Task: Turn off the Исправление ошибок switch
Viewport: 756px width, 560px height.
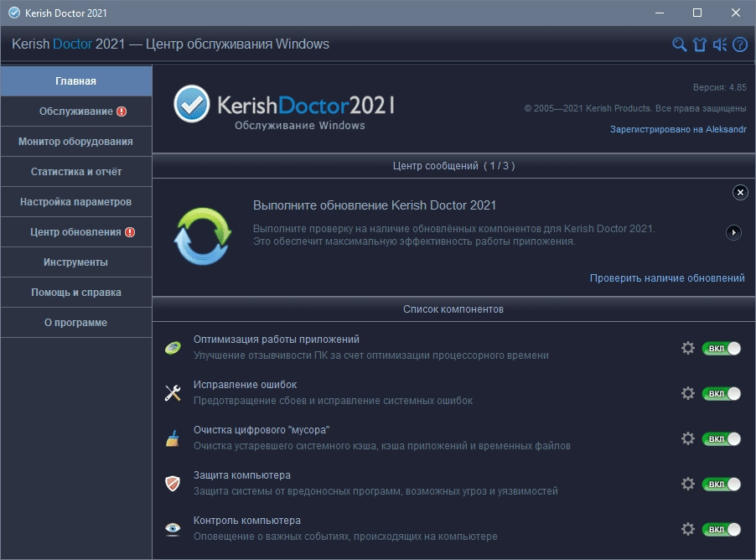Action: (x=722, y=393)
